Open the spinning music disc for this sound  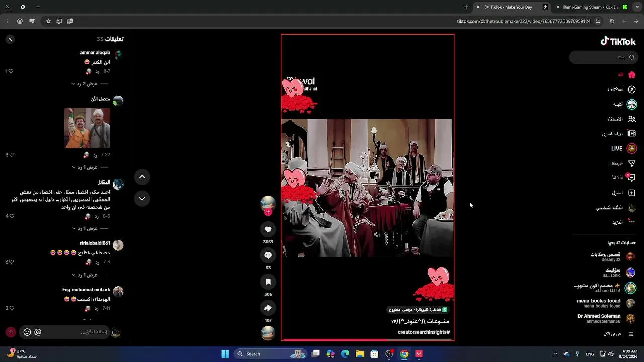point(268,333)
